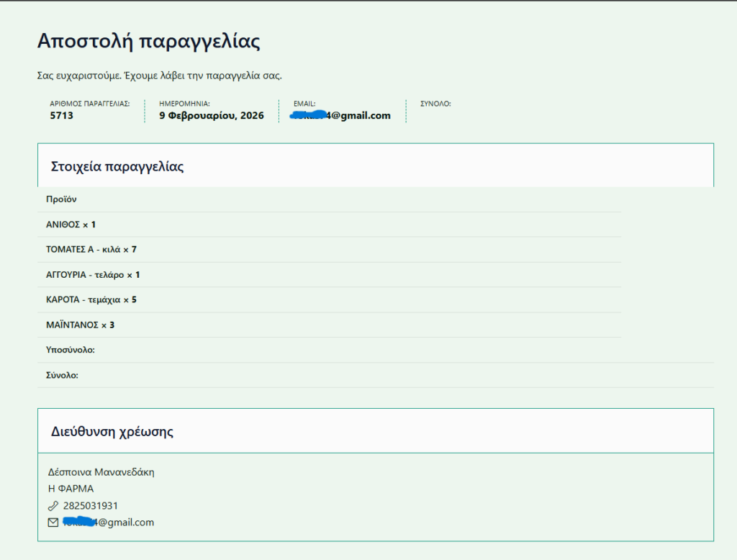The height and width of the screenshot is (560, 737).
Task: Click the ΣΥΝΟΛΟ label in summary bar
Action: [x=435, y=104]
